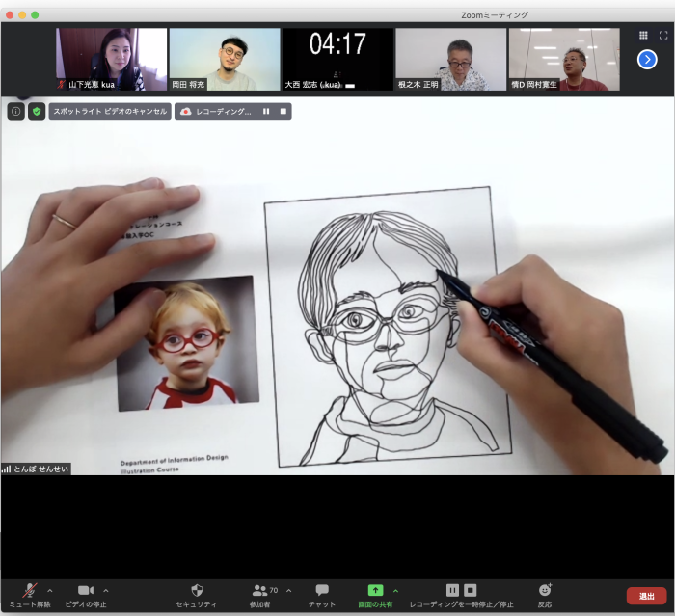
Task: Show next participants with blue arrow
Action: point(647,60)
